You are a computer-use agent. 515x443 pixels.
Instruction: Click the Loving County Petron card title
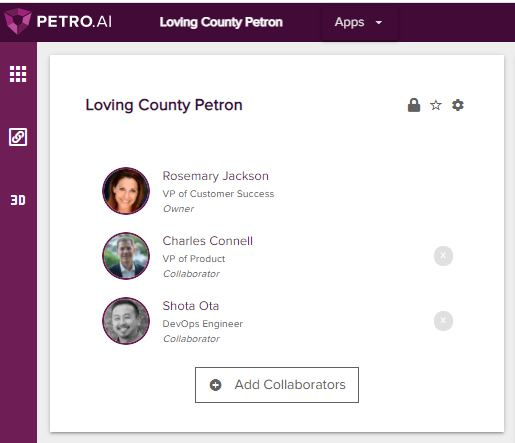[x=164, y=105]
